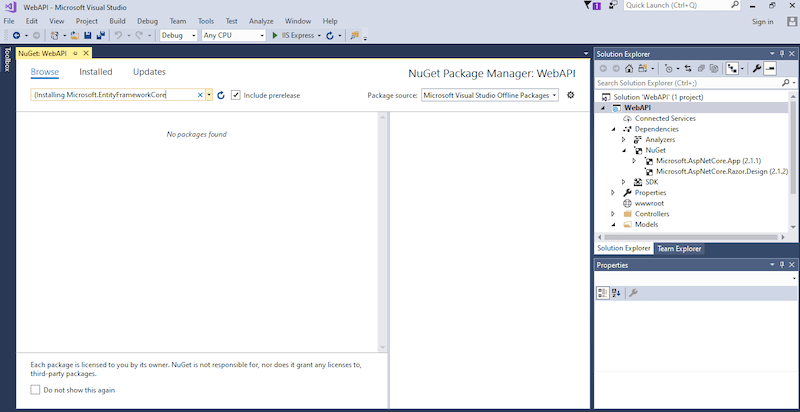Click the package list vertical scrollbar
This screenshot has width=800, height=412.
tap(383, 232)
